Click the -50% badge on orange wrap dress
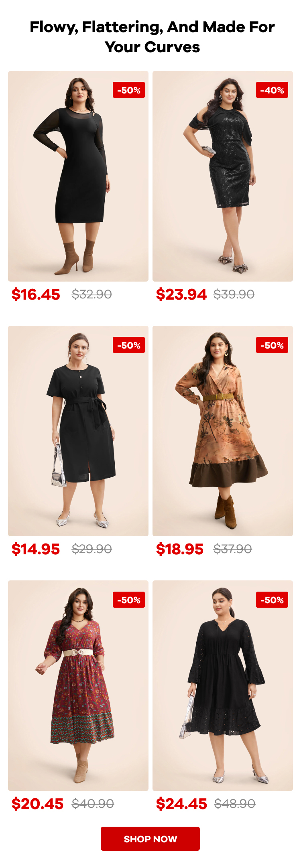 (272, 345)
